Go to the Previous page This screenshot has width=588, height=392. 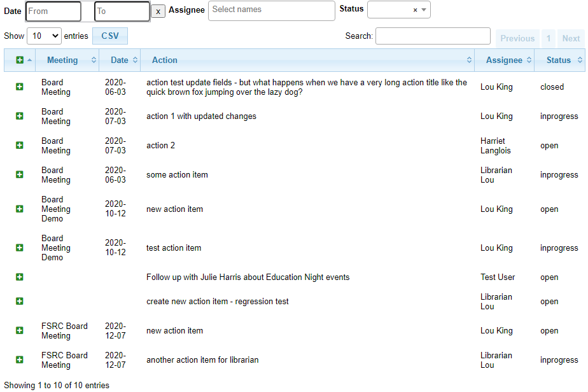point(517,38)
